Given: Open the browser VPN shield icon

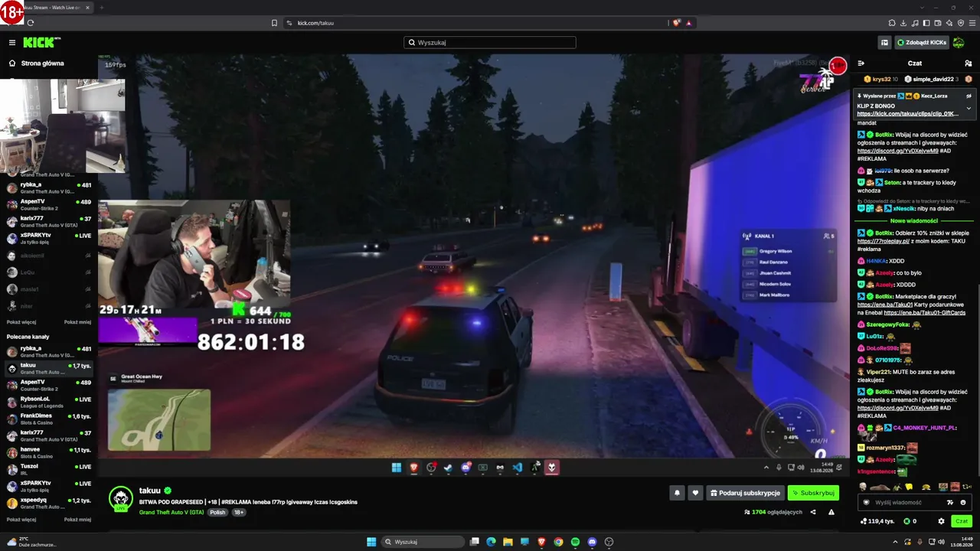Looking at the screenshot, I should click(960, 23).
